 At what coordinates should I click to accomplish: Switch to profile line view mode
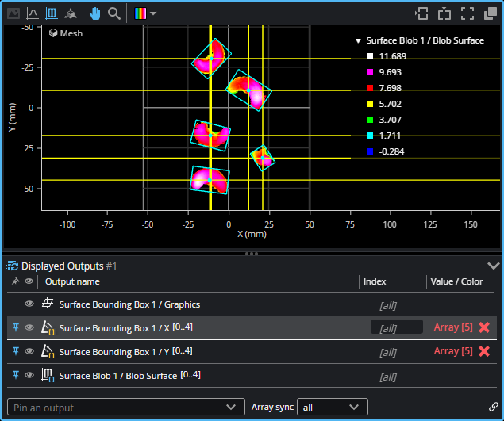coord(33,13)
